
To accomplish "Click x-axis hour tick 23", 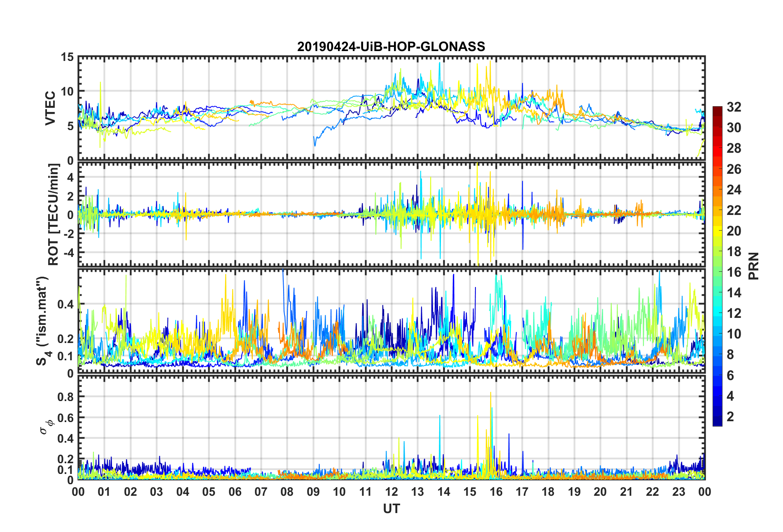I will (679, 492).
